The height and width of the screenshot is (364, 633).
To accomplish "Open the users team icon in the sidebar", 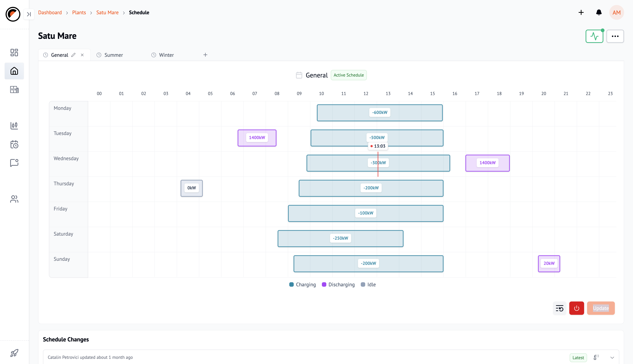I will (x=14, y=199).
